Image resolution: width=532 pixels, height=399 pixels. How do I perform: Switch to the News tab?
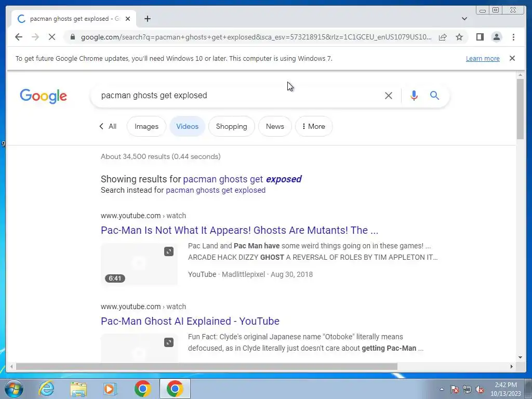pyautogui.click(x=275, y=126)
